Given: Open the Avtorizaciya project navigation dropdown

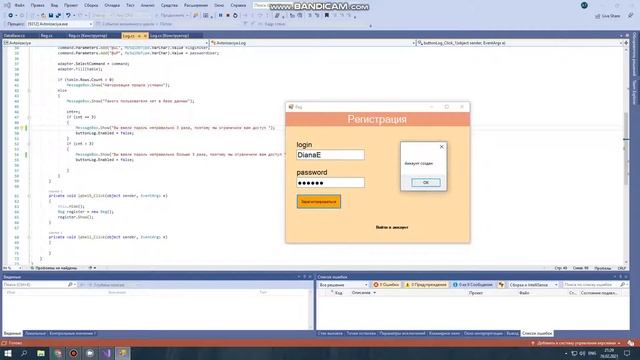Looking at the screenshot, I should click(106, 43).
